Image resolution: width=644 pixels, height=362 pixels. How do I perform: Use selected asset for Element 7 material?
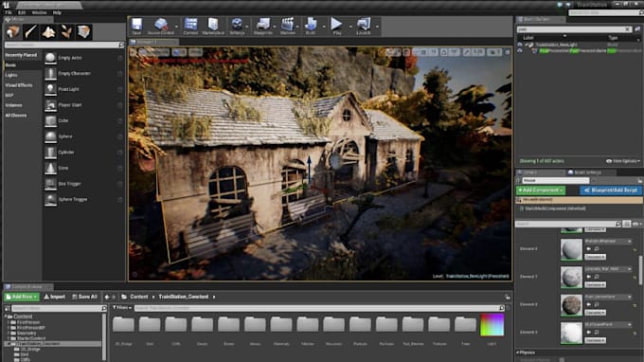click(588, 277)
